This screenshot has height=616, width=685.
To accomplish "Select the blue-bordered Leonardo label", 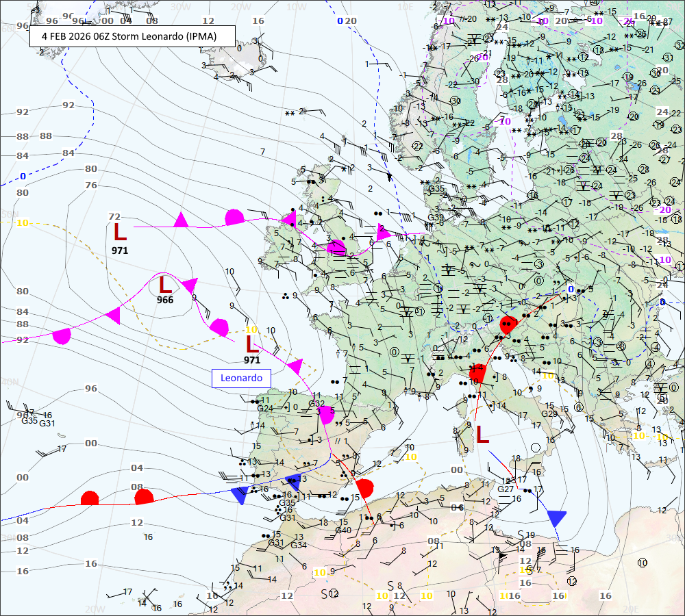I will point(240,377).
